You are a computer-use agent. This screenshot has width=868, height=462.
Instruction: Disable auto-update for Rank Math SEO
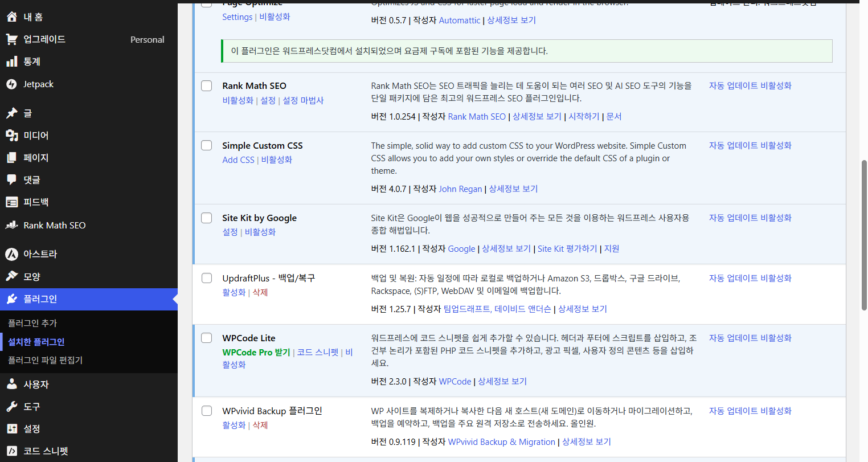pyautogui.click(x=750, y=85)
